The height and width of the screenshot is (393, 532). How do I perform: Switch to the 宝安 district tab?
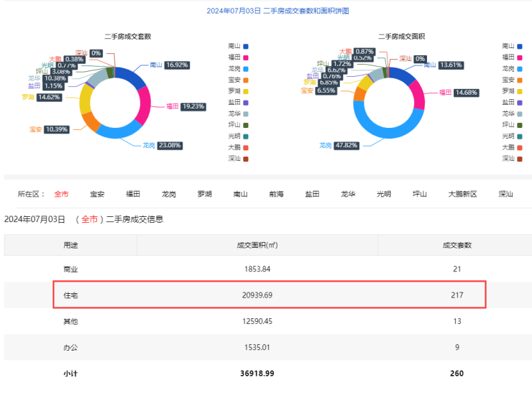[x=97, y=194]
